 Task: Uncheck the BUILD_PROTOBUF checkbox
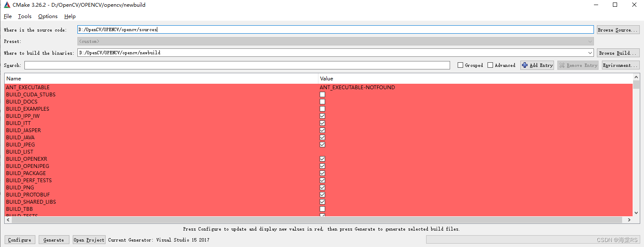[322, 195]
